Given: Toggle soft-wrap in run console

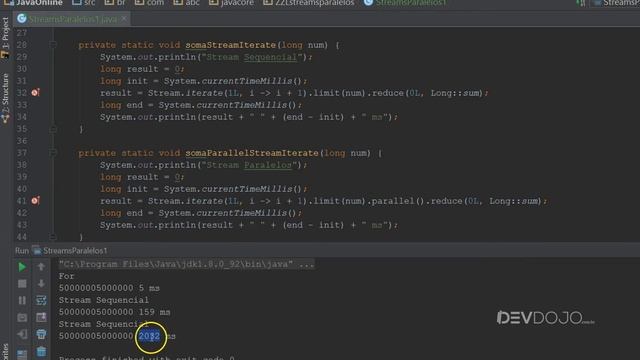Looking at the screenshot, I should pos(41,300).
